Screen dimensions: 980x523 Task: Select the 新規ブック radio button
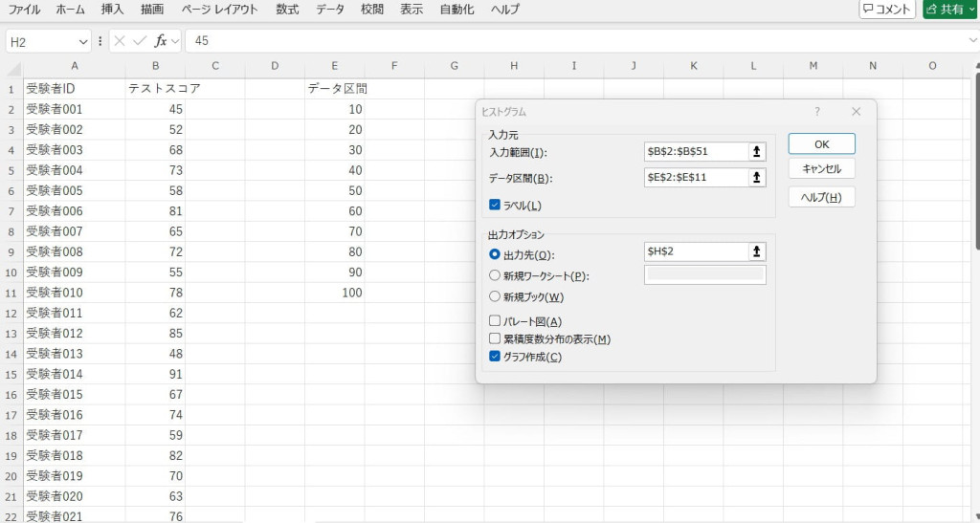click(495, 296)
